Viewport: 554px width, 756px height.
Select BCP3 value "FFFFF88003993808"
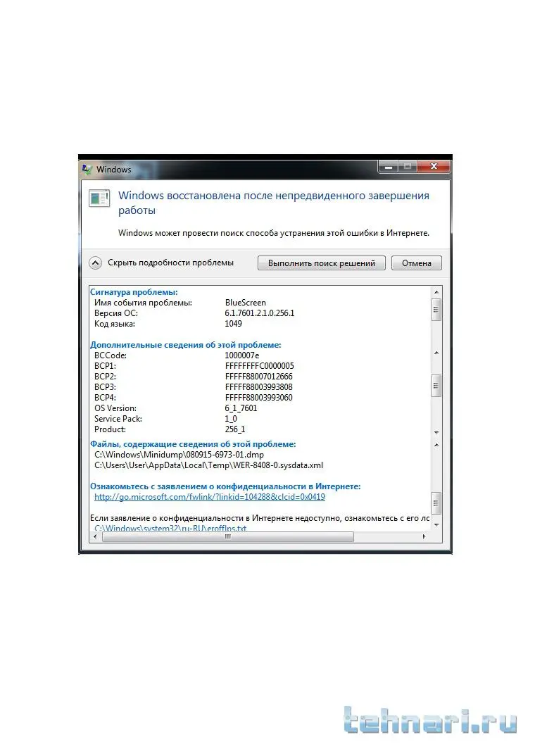[x=259, y=387]
